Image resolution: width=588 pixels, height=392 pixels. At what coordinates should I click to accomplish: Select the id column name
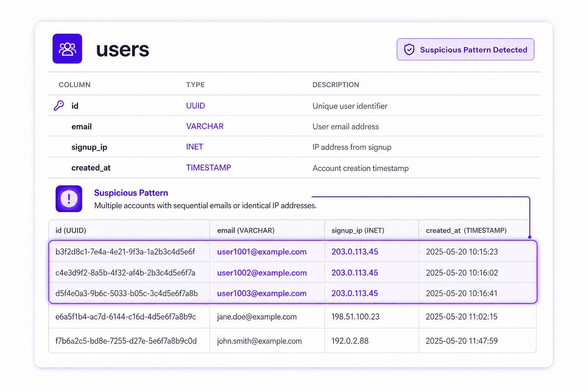point(75,106)
